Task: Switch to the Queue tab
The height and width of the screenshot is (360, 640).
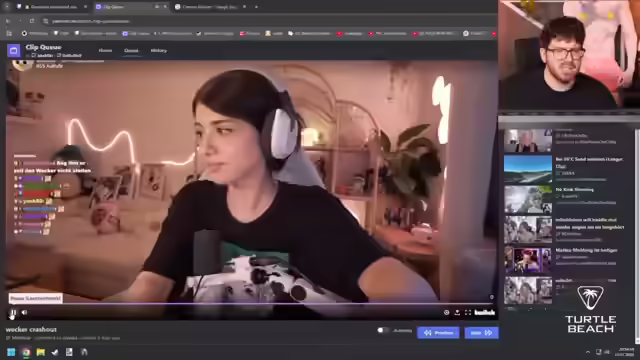Action: tap(131, 51)
